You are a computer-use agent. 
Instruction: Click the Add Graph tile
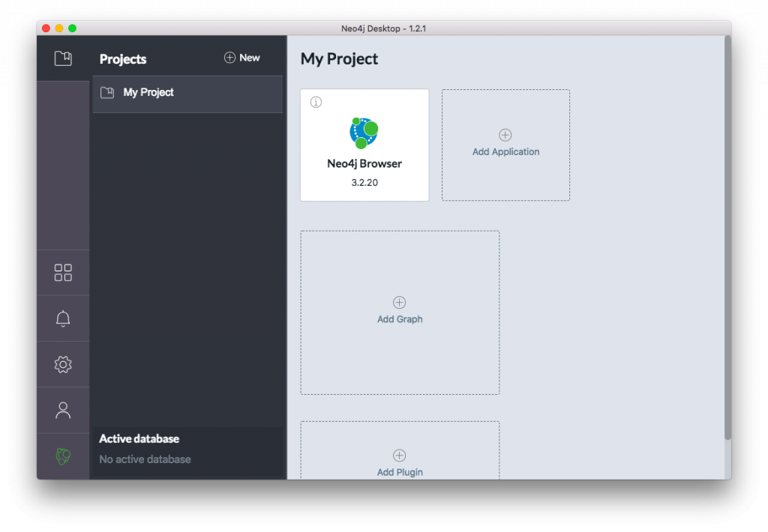400,312
